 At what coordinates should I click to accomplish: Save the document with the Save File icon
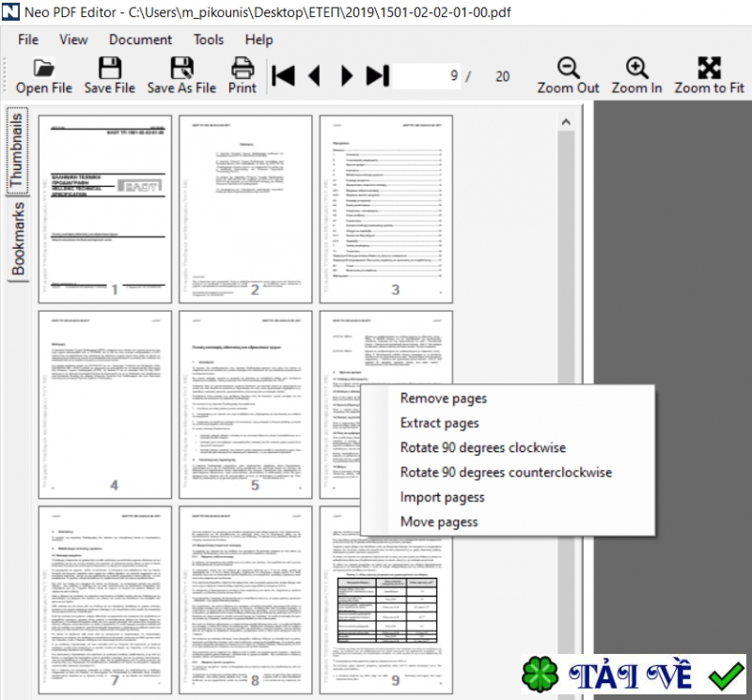pyautogui.click(x=109, y=75)
